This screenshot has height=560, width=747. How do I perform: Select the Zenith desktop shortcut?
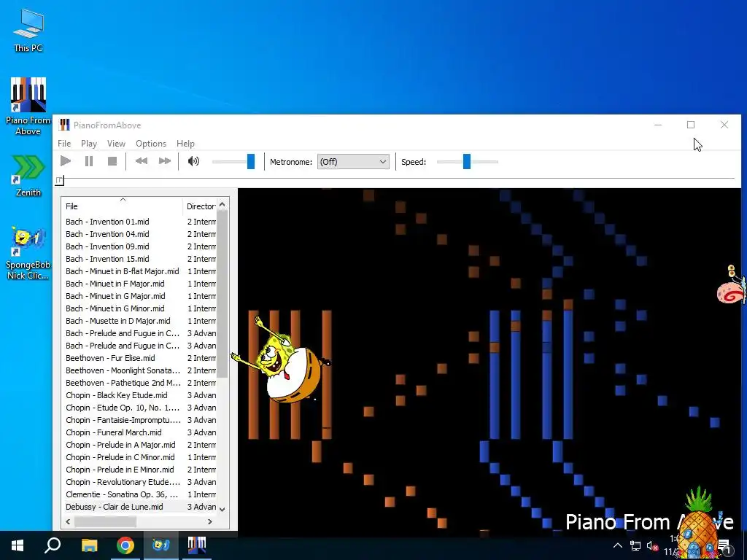point(28,176)
